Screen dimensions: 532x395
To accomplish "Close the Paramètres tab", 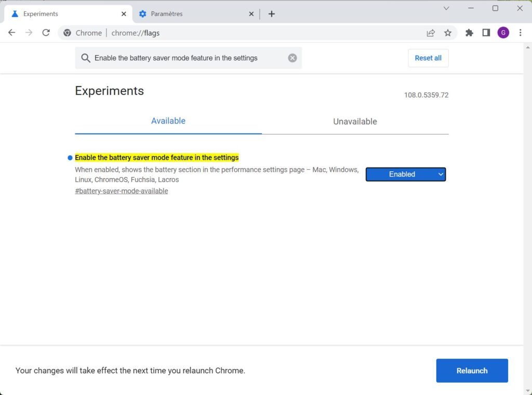I will point(251,14).
